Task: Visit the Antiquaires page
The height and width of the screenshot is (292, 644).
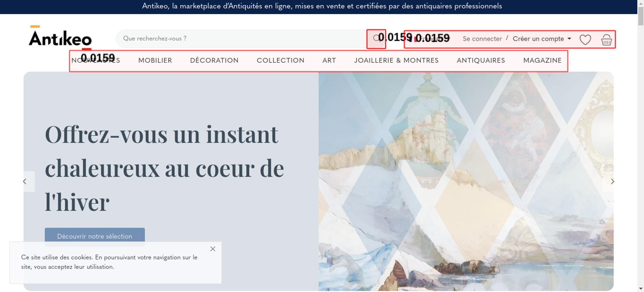Action: point(481,60)
